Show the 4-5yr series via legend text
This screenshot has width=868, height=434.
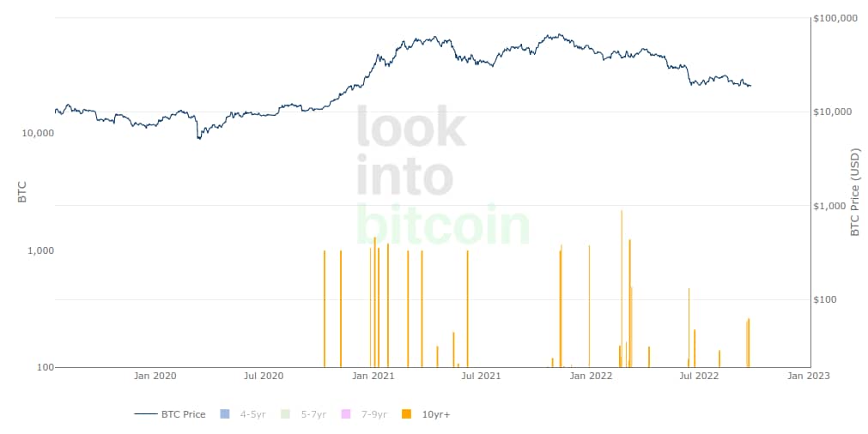click(x=252, y=414)
